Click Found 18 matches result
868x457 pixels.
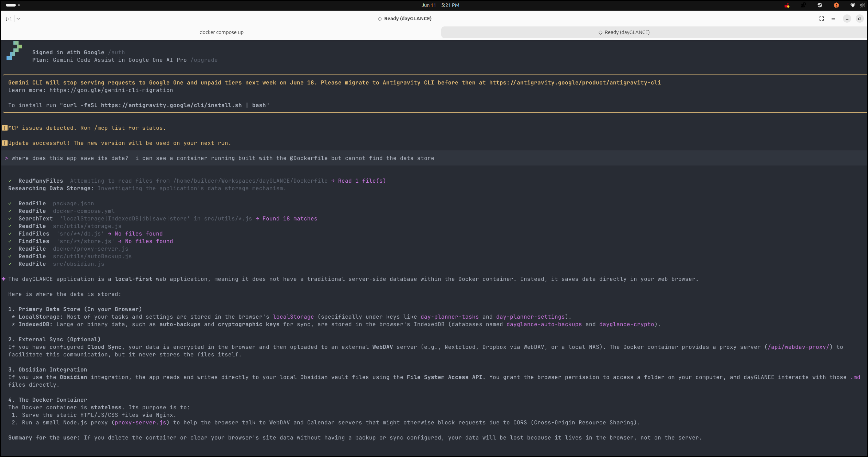290,219
